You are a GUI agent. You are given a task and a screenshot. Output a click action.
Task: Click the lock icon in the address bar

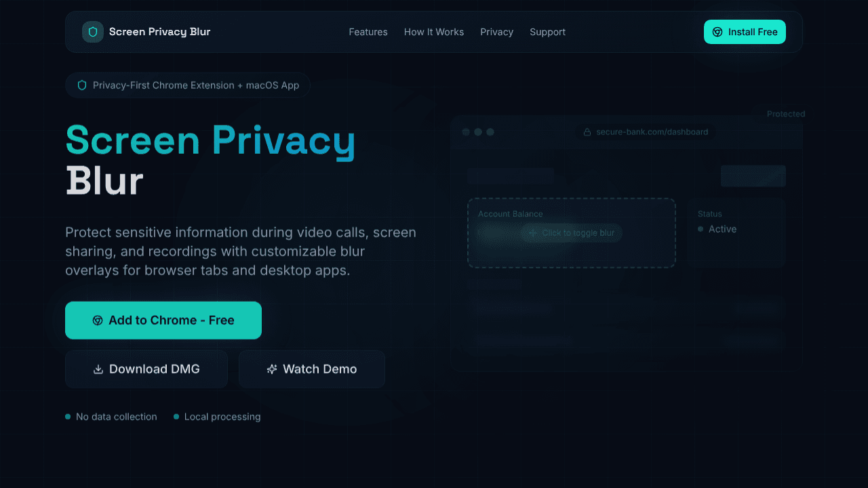tap(587, 132)
